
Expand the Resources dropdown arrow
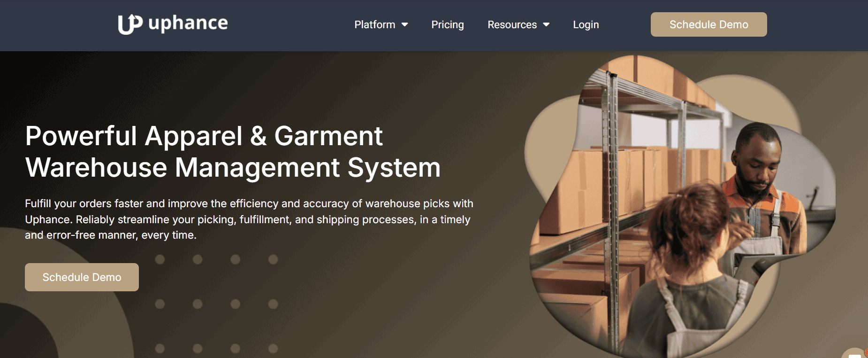pyautogui.click(x=546, y=25)
